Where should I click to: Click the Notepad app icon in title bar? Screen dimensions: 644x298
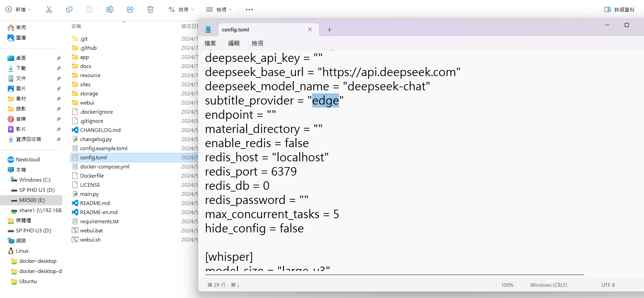click(x=208, y=30)
